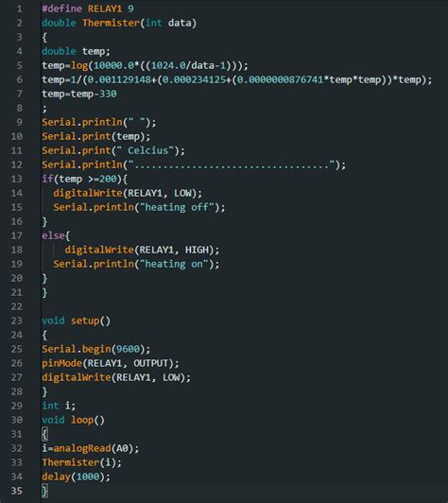Click the " Celcius" string on line 11
This screenshot has width=448, height=503.
tap(145, 150)
